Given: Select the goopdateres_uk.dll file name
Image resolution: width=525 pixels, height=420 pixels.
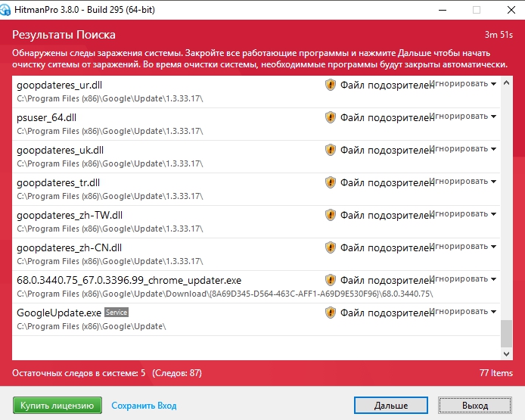Looking at the screenshot, I should pos(60,150).
